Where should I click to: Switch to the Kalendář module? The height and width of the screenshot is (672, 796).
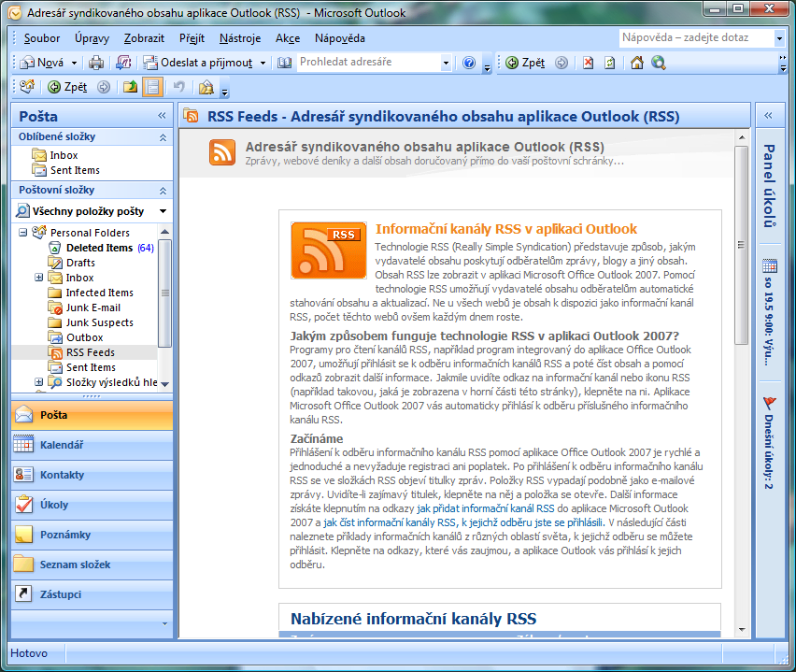pos(92,445)
